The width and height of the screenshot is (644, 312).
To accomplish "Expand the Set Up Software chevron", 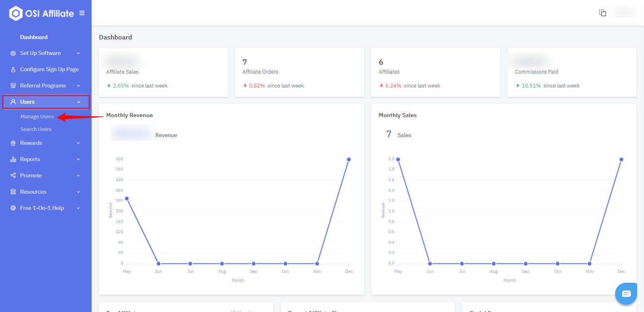I will point(79,53).
